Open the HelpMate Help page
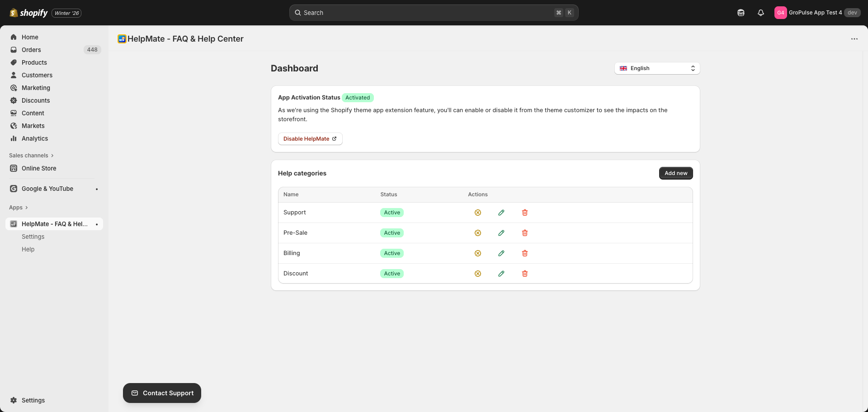The height and width of the screenshot is (412, 868). point(28,249)
